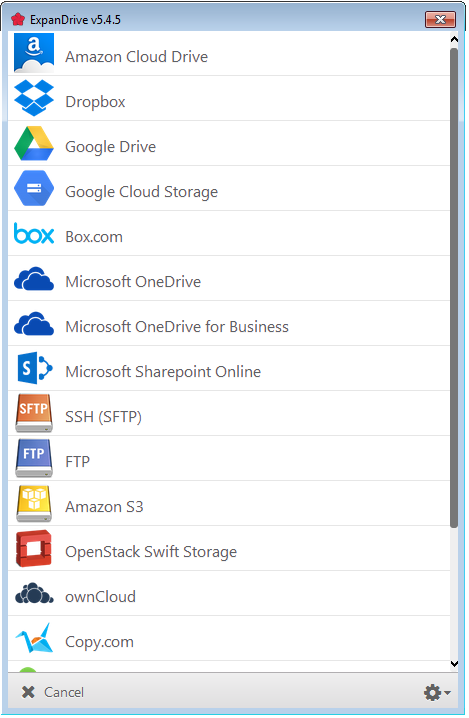Choose Google Cloud Storage label
This screenshot has height=718, width=469.
tap(142, 192)
